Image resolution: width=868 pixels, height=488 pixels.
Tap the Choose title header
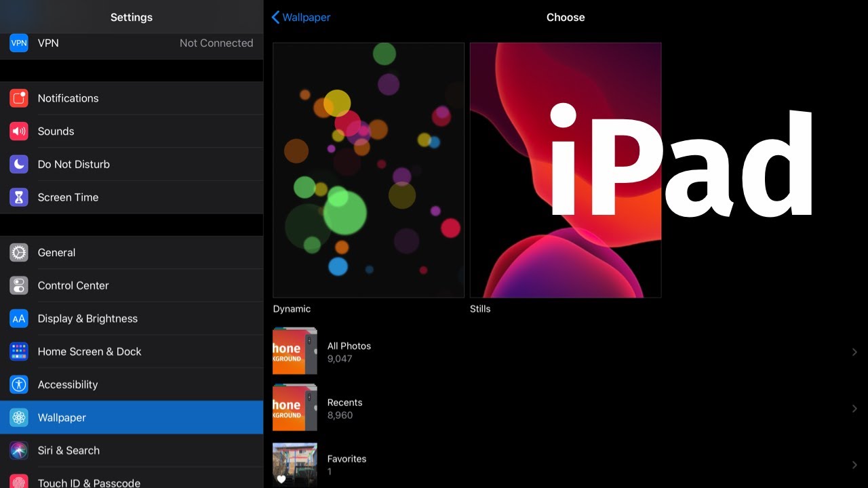pos(566,18)
